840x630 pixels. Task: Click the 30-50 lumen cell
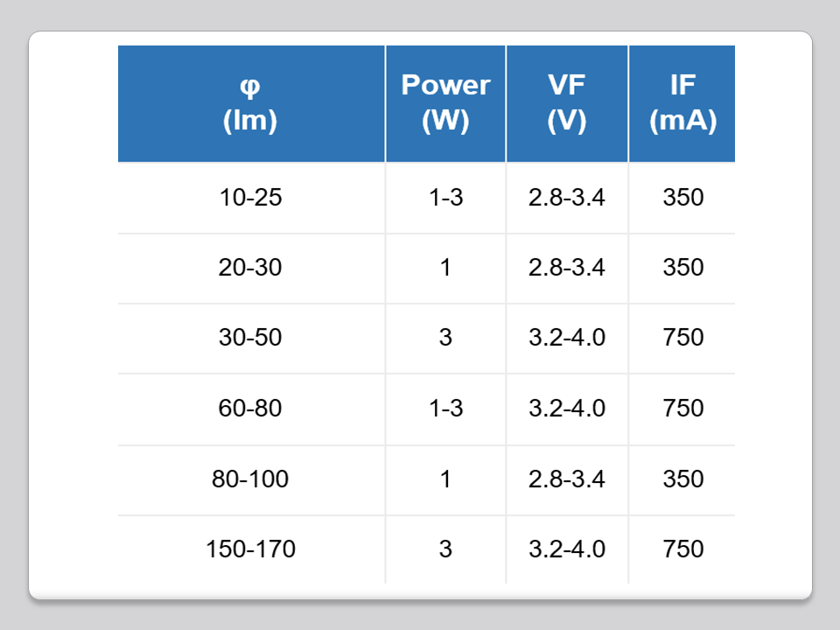250,338
